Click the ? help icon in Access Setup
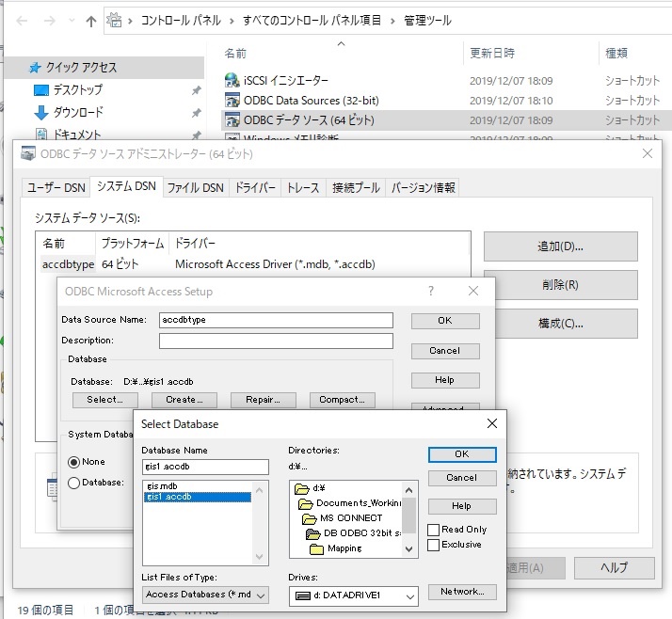 tap(431, 291)
